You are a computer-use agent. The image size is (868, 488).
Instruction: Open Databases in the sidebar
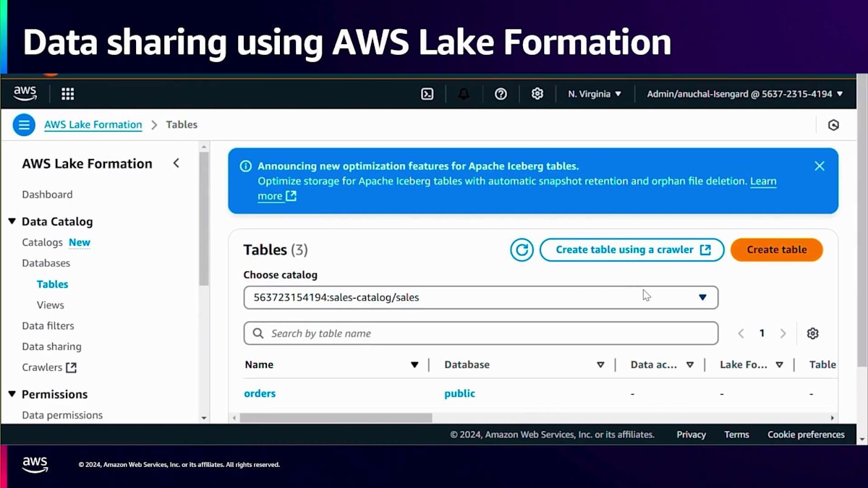tap(46, 263)
